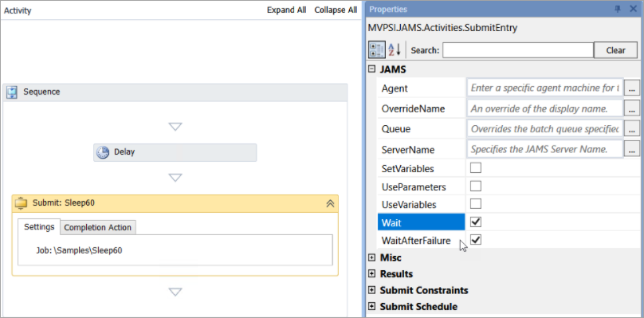Open the Settings tab
The width and height of the screenshot is (644, 318).
pos(39,227)
